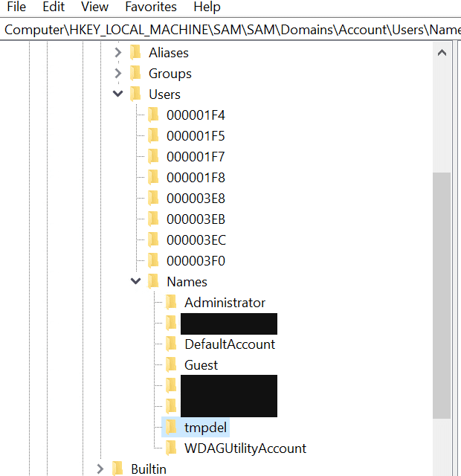Select the 000001F8 key
Image resolution: width=461 pixels, height=476 pixels.
[x=196, y=178]
